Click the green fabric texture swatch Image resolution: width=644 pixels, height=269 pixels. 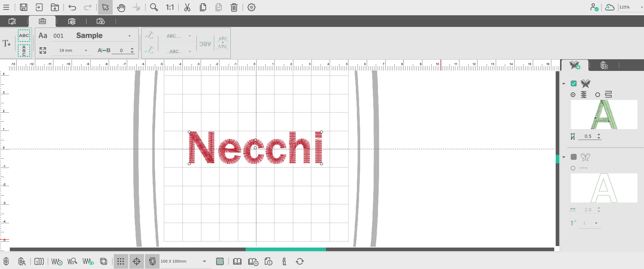(220, 261)
